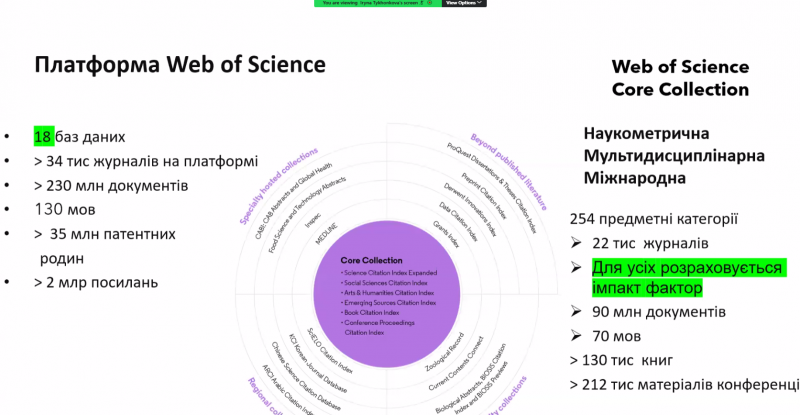Click the word 'Міжнародна'
This screenshot has height=415, width=800.
(x=635, y=178)
